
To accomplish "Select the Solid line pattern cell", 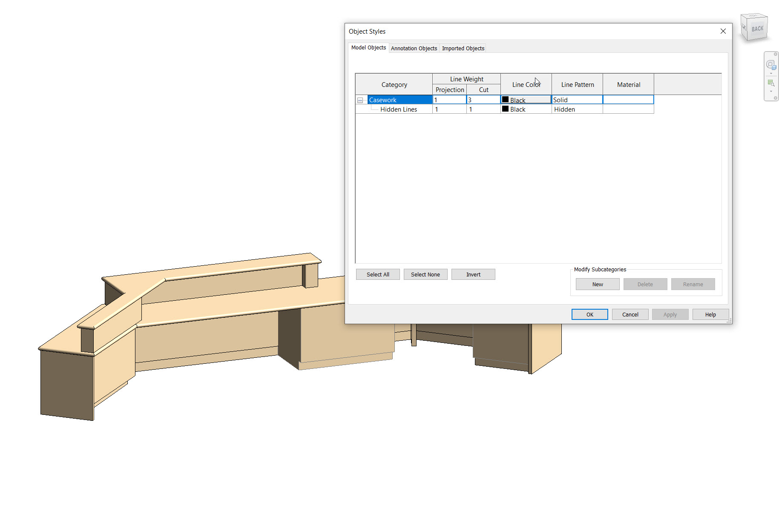I will pos(577,99).
